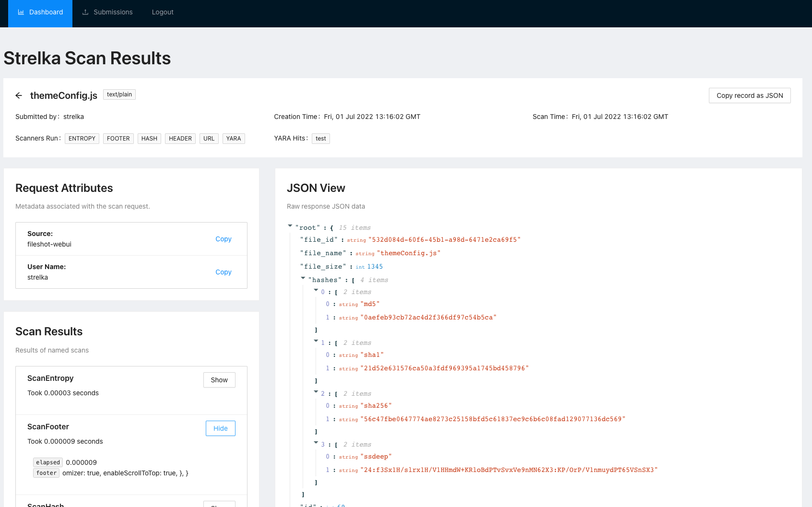Click the elapsed value 0.000009

[x=82, y=462]
